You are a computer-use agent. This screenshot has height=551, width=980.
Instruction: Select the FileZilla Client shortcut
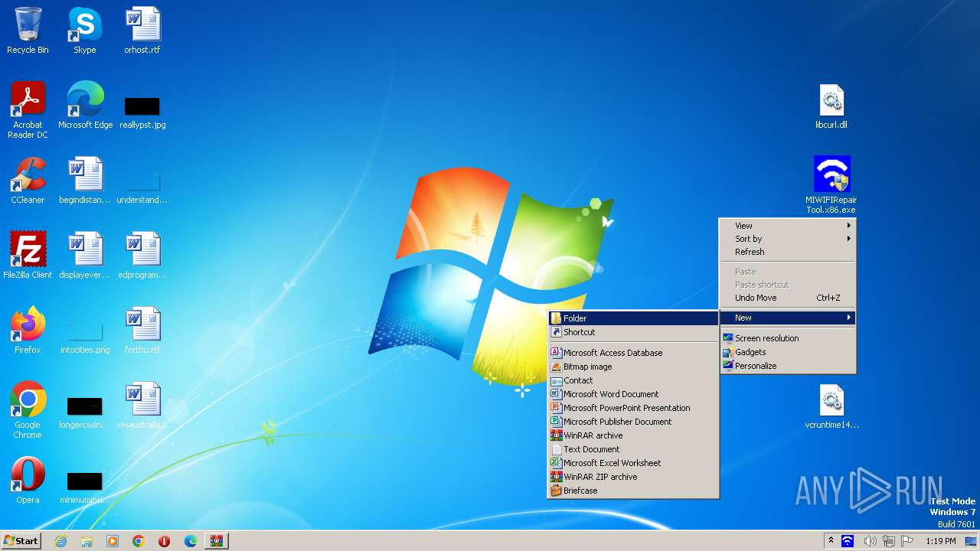click(28, 255)
